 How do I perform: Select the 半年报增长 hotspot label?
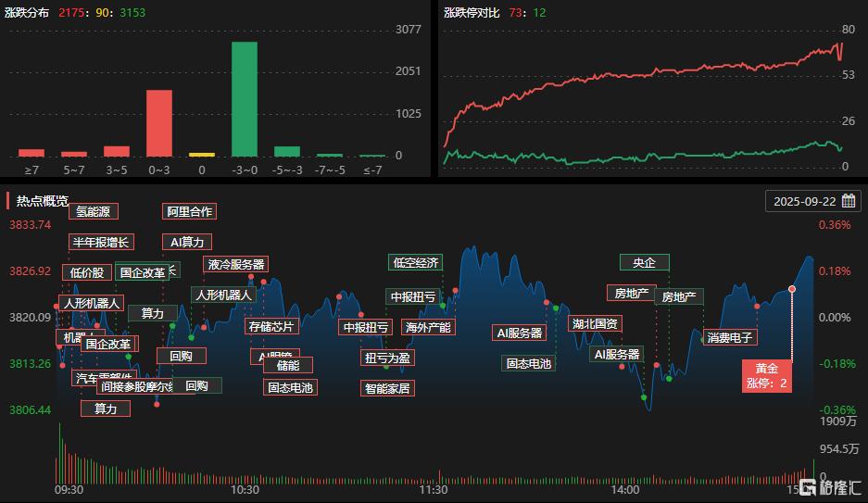pyautogui.click(x=102, y=243)
